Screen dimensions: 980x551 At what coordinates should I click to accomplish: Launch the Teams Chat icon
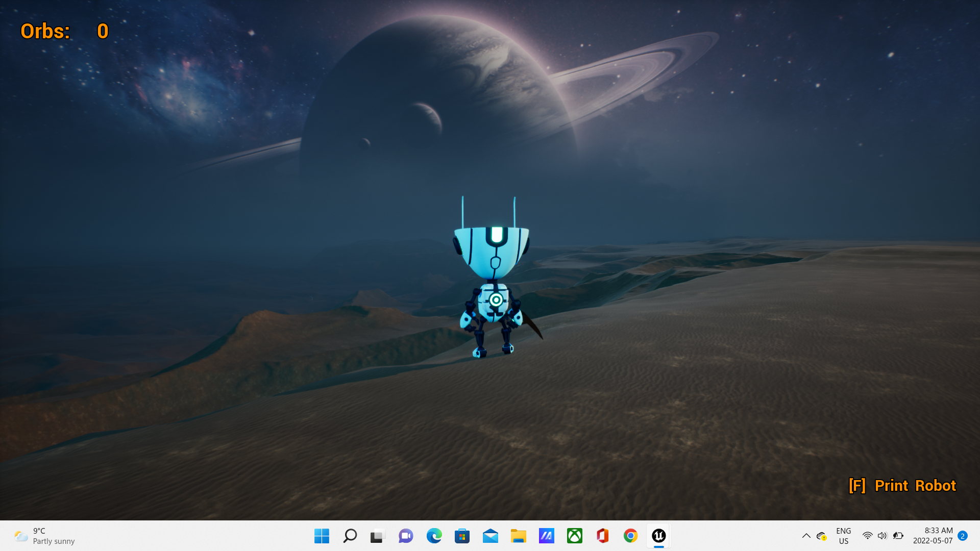coord(406,536)
